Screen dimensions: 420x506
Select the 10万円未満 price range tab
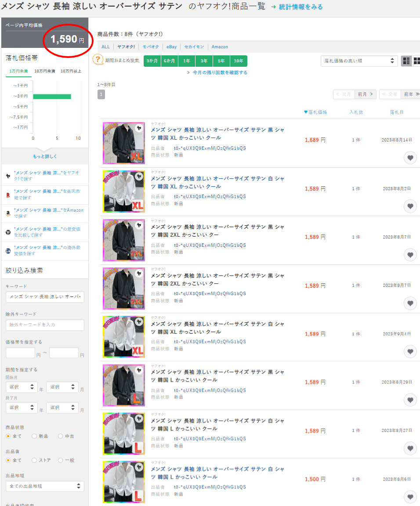coord(44,71)
